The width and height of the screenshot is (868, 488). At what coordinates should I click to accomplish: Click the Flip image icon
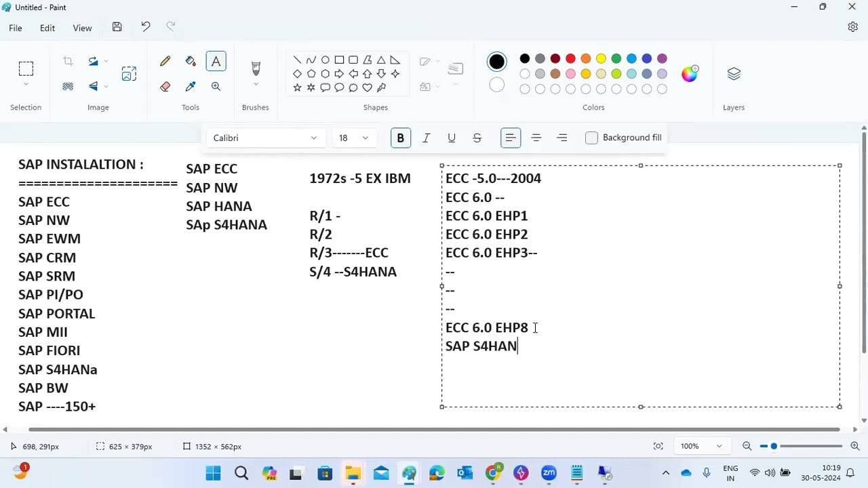(x=94, y=87)
